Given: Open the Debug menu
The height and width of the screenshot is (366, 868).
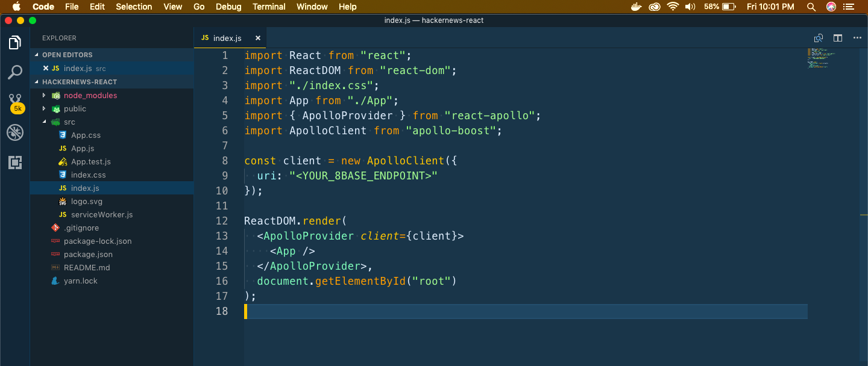Looking at the screenshot, I should click(228, 7).
